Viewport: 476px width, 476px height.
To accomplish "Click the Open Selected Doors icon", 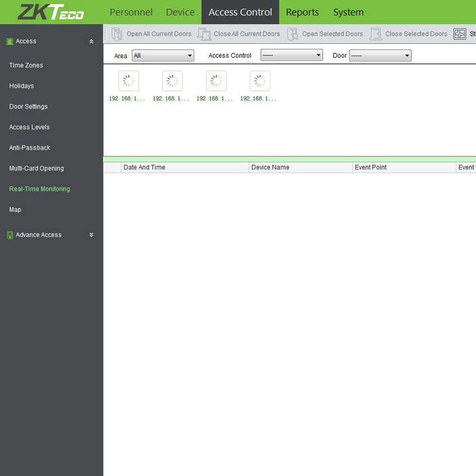I will point(293,34).
